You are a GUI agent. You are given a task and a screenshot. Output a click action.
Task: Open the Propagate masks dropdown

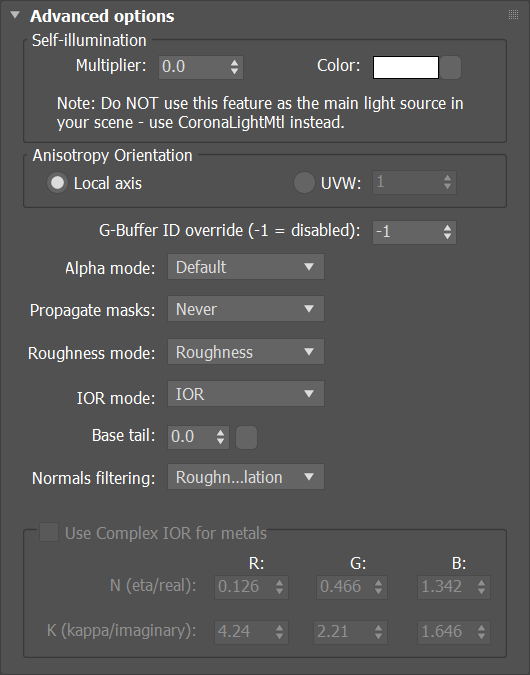246,309
